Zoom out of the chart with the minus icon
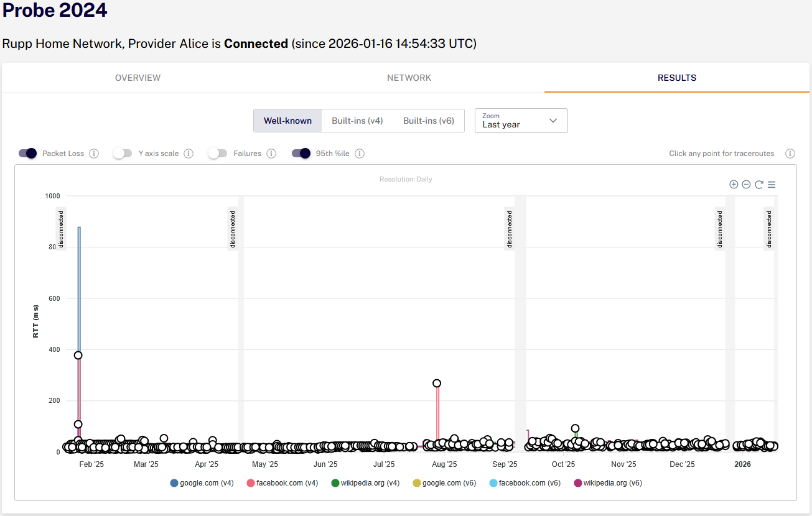This screenshot has width=812, height=516. pos(746,185)
